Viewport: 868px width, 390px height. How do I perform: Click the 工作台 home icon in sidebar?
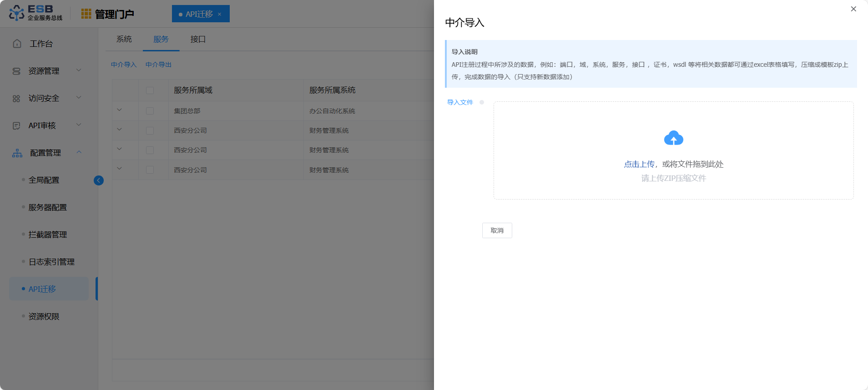[17, 44]
